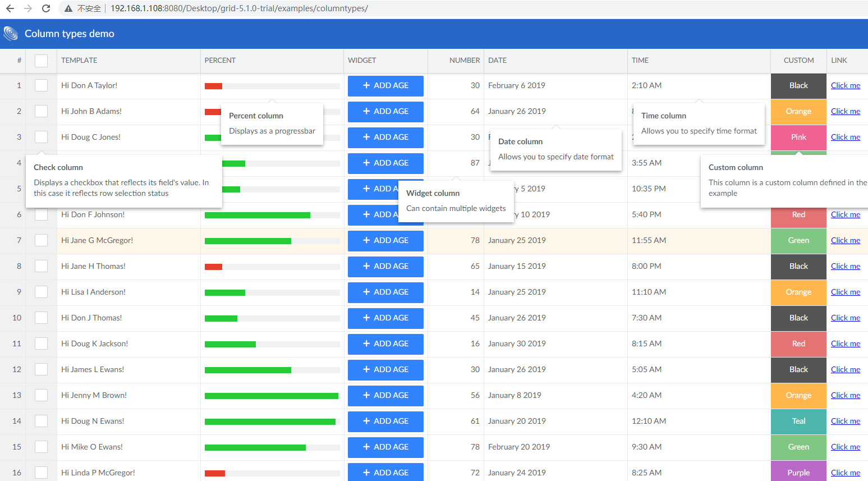Select the Teal custom swatch on Doug N Ewans' row
This screenshot has width=868, height=481.
798,421
